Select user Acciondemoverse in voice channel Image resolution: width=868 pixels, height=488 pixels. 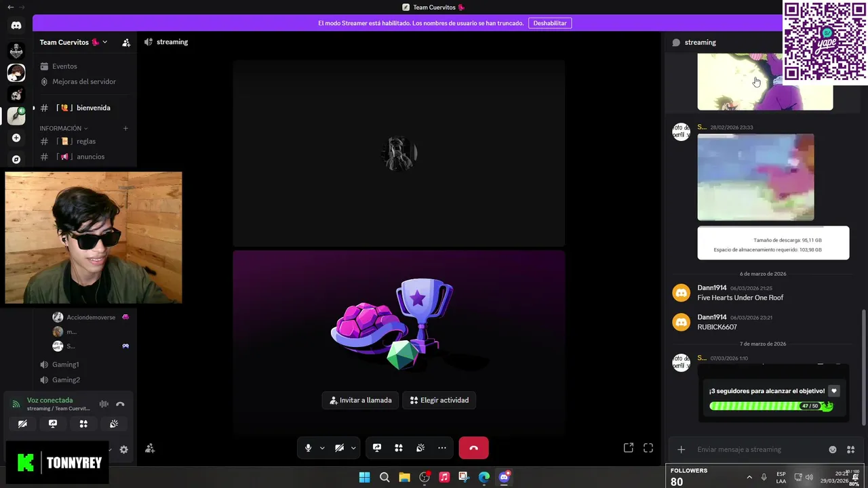pos(90,317)
